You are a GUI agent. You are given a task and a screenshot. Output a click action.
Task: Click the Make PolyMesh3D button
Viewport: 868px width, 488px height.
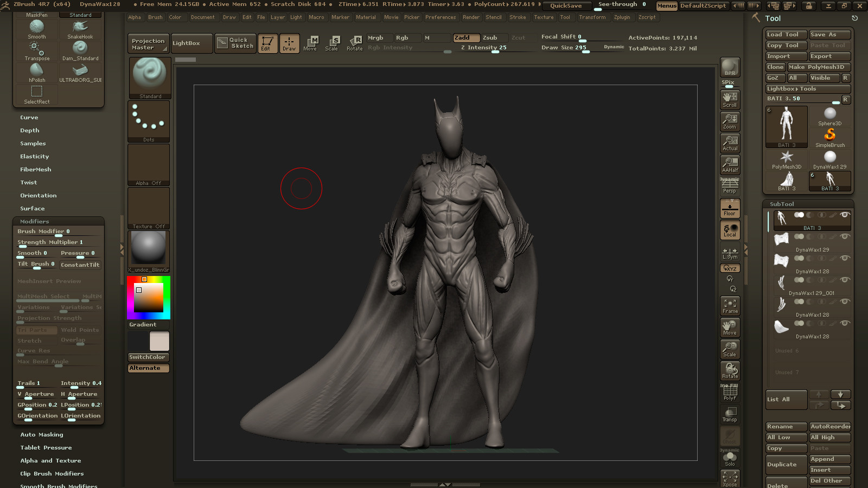[819, 67]
